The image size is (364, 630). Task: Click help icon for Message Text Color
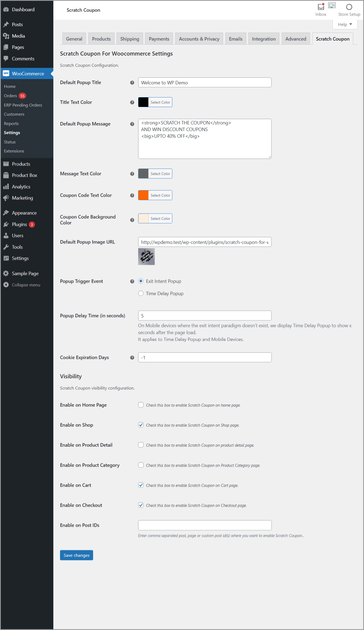132,174
